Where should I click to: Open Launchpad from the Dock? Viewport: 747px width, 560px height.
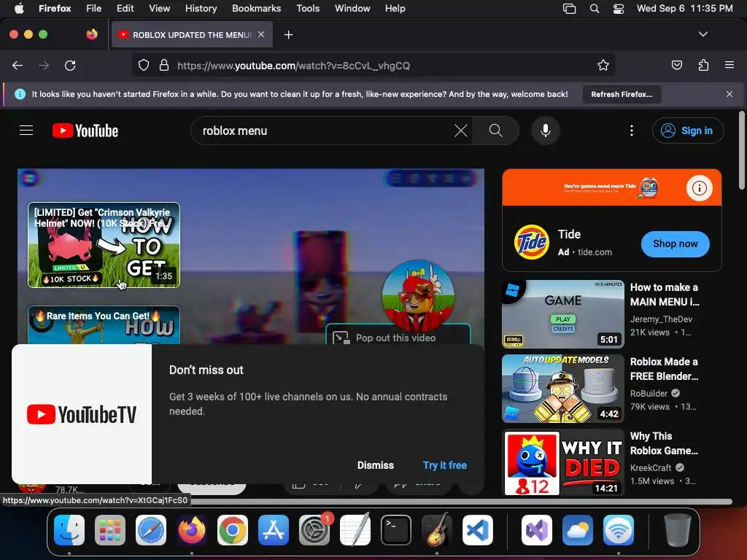tap(110, 529)
